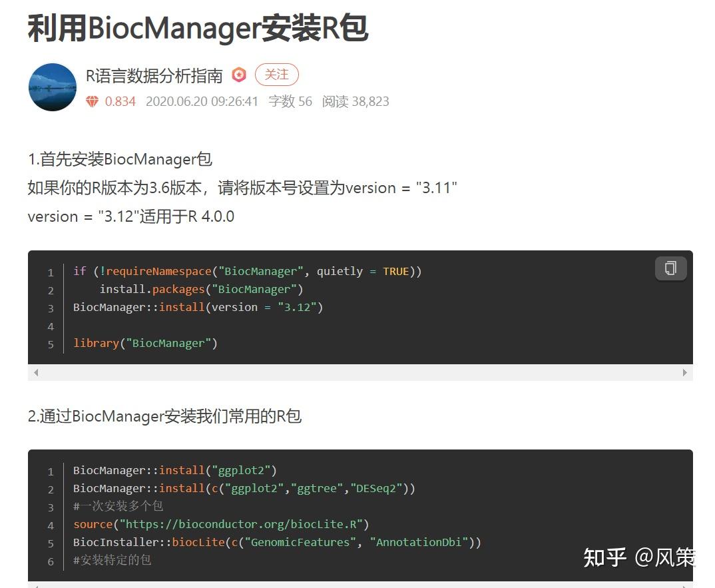Click the article title 利用BiocManager安装R包
This screenshot has width=715, height=588.
197,28
